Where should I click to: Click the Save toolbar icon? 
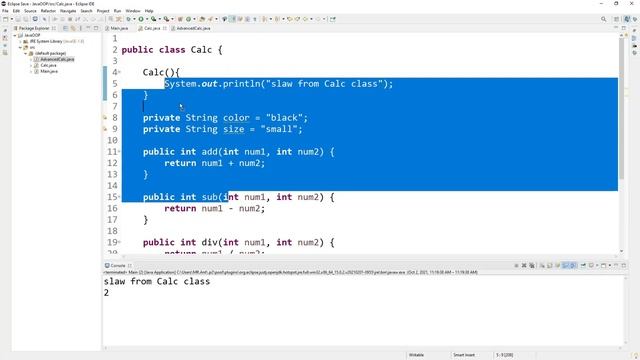point(18,19)
